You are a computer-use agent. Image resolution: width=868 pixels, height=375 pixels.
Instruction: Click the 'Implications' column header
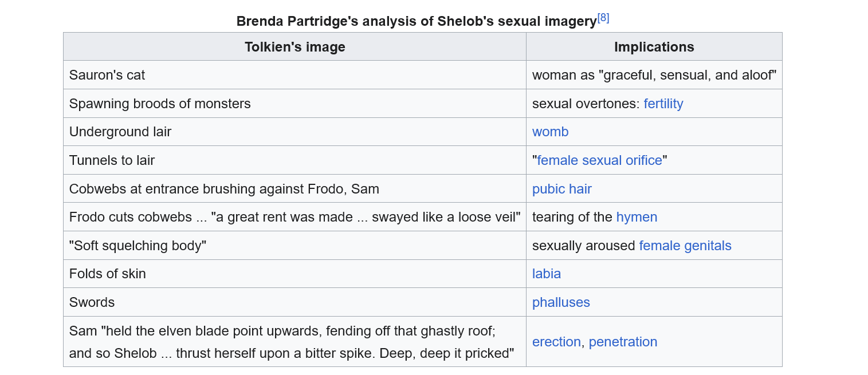click(654, 47)
